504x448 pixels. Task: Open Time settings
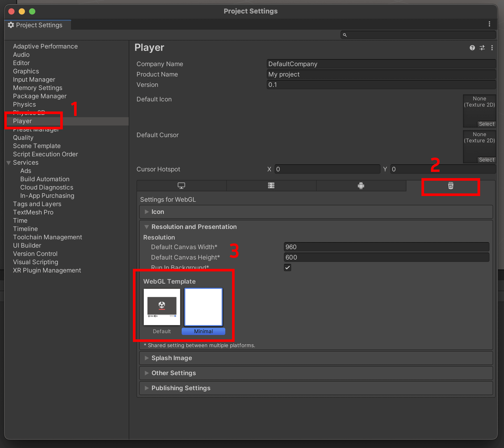click(20, 221)
